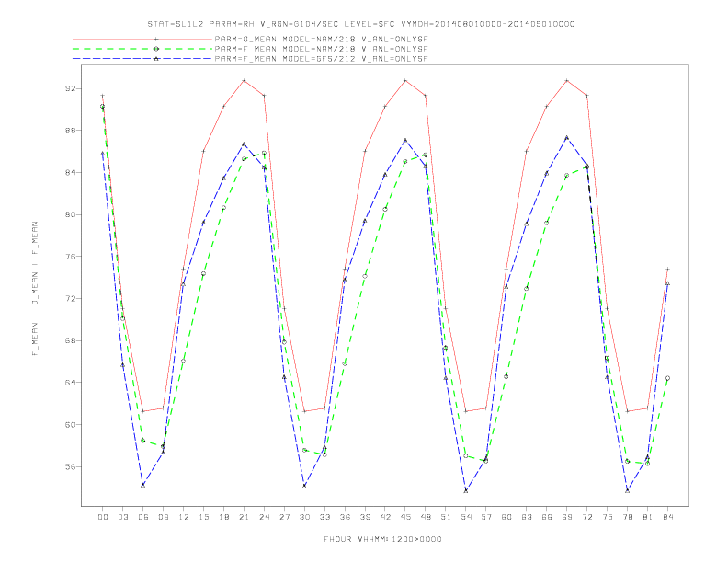Click the chart title starting STAT=SL1L2 PARAM=RH
Viewport: 728px width, 563px height.
[x=360, y=24]
